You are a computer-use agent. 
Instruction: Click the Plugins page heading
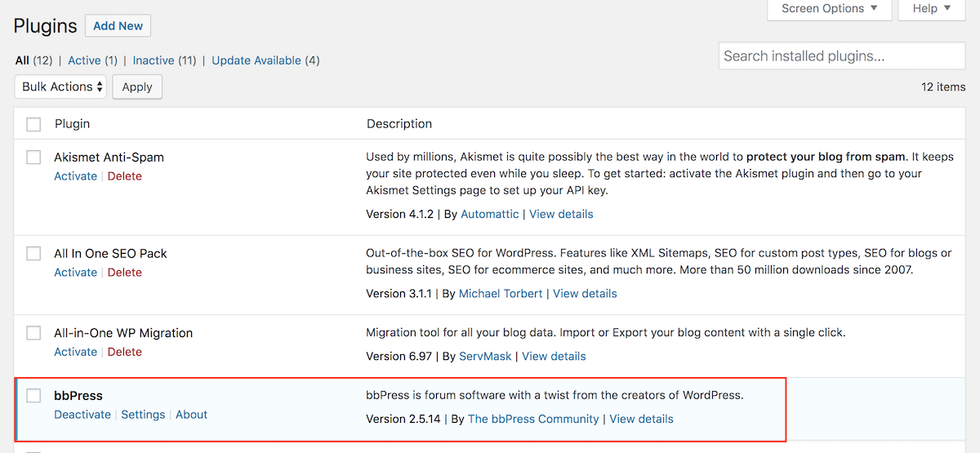click(46, 25)
